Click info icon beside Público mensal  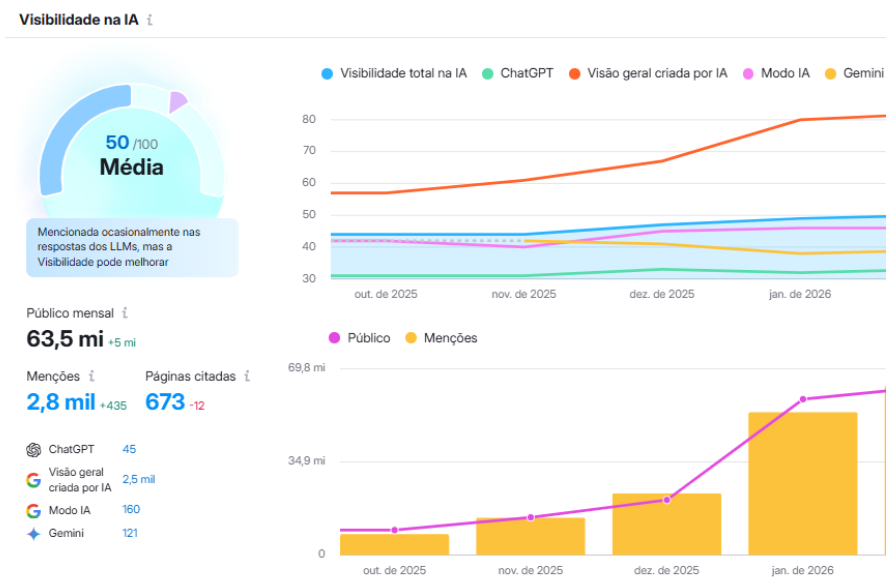point(125,313)
